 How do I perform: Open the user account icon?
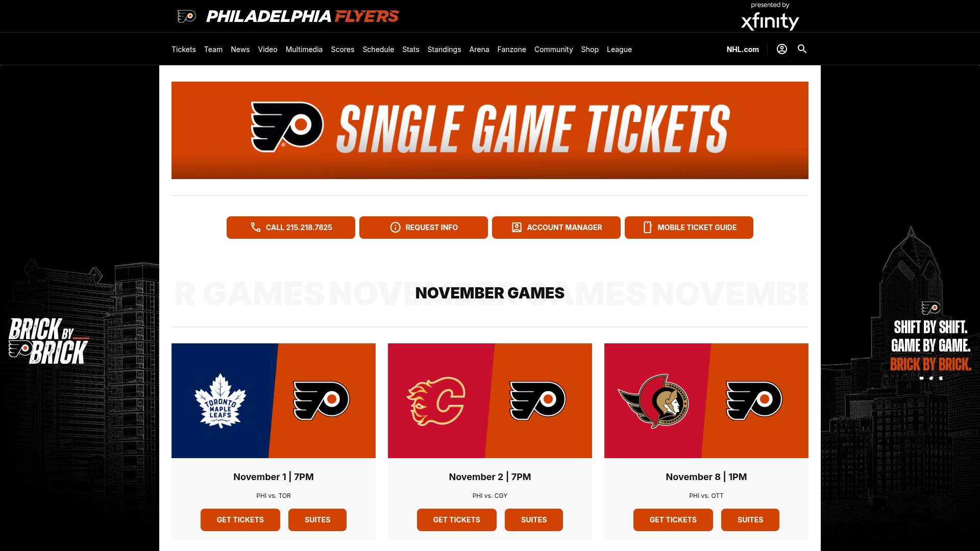point(781,49)
